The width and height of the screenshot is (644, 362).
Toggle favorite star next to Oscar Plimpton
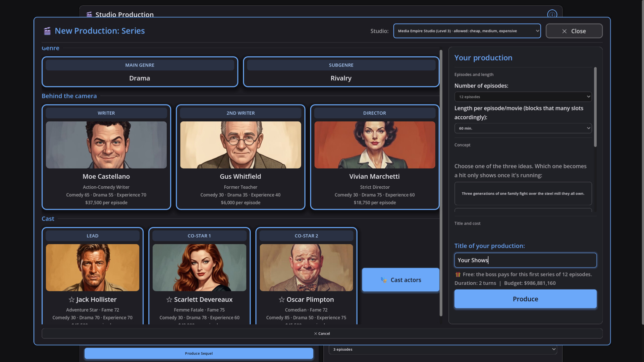(x=282, y=299)
